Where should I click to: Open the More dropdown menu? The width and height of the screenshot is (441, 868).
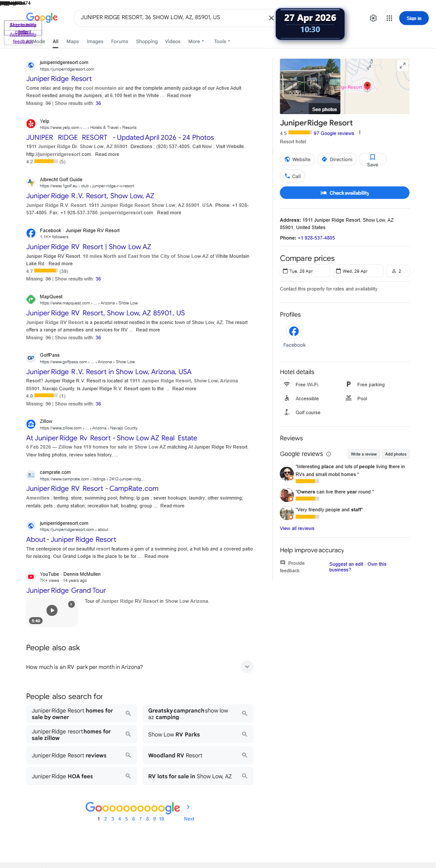pyautogui.click(x=196, y=41)
